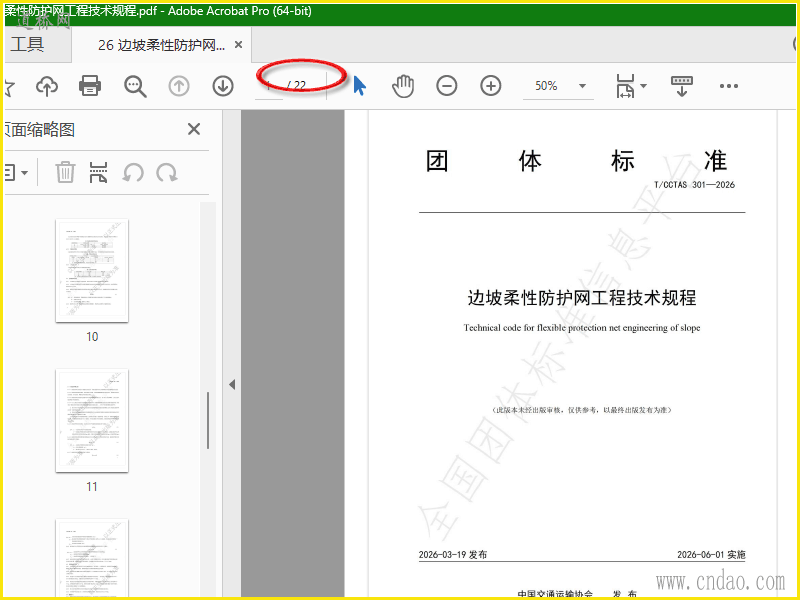Click the English title Technical code text
The height and width of the screenshot is (600, 800).
pyautogui.click(x=582, y=328)
